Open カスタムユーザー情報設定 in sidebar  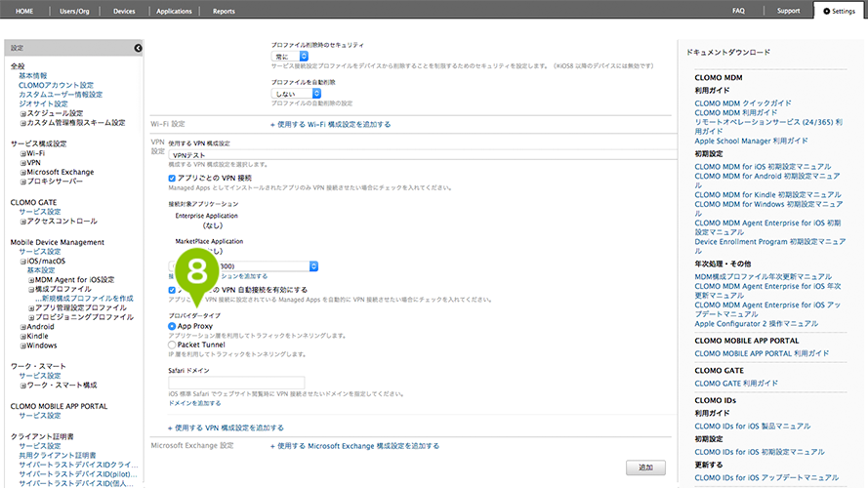61,95
